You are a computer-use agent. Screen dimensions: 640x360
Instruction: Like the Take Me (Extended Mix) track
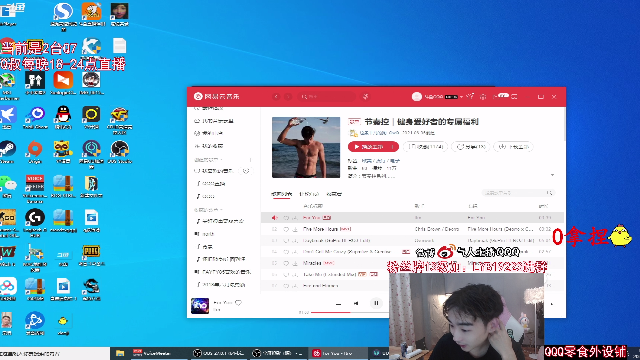286,275
